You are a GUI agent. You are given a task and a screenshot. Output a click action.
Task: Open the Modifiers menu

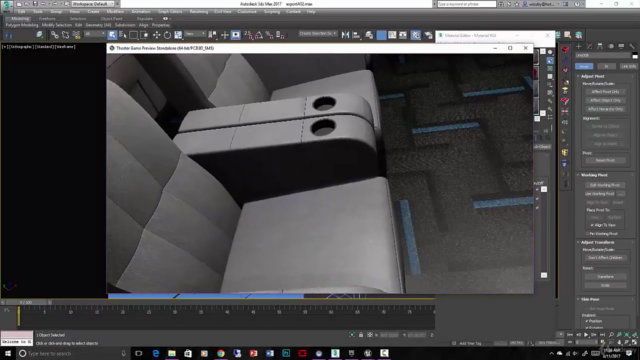(x=115, y=12)
